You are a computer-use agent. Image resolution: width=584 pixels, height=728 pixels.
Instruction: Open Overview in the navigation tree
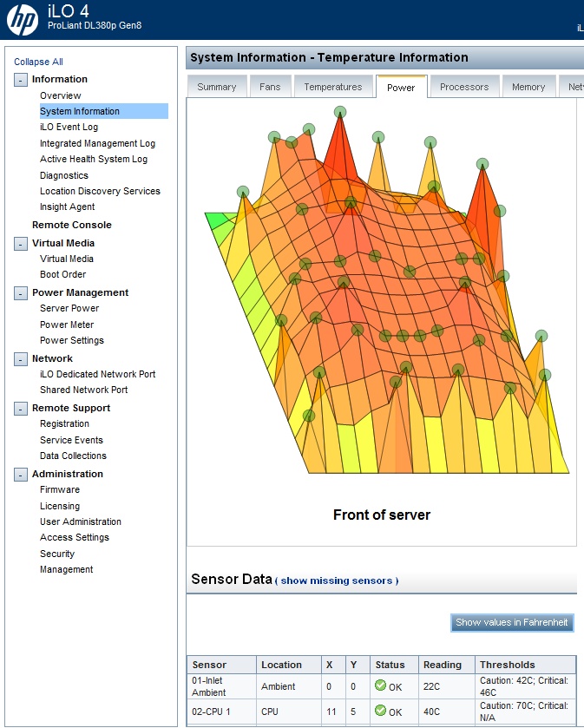pos(61,95)
